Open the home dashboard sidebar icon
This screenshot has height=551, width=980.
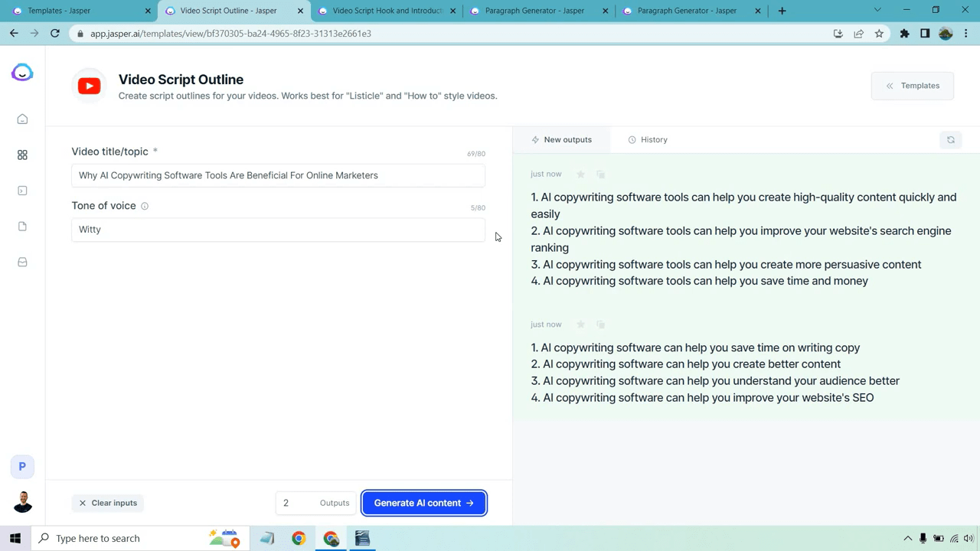point(22,119)
